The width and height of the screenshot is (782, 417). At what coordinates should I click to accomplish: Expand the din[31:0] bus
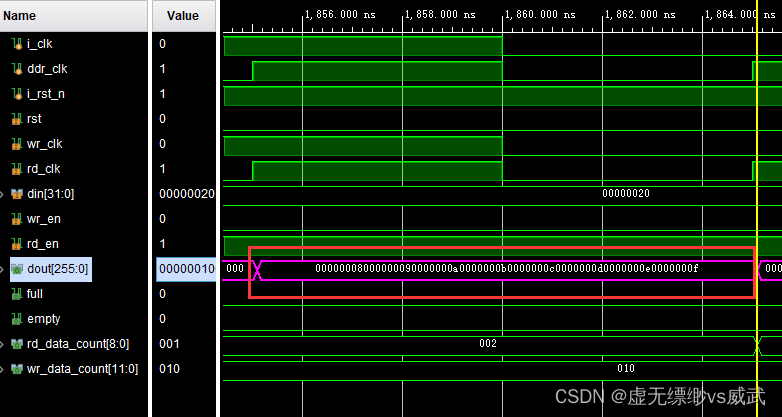[2, 194]
